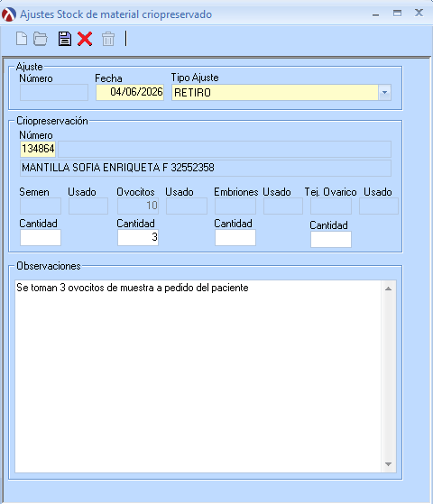Click the application logo in title bar
This screenshot has height=504, width=433.
point(9,14)
